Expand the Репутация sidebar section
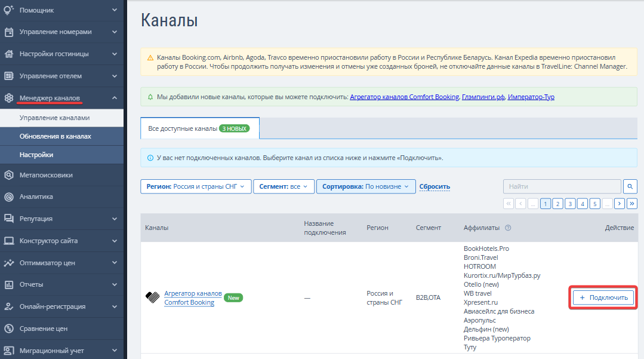Viewport: 644px width, 359px height. point(114,219)
